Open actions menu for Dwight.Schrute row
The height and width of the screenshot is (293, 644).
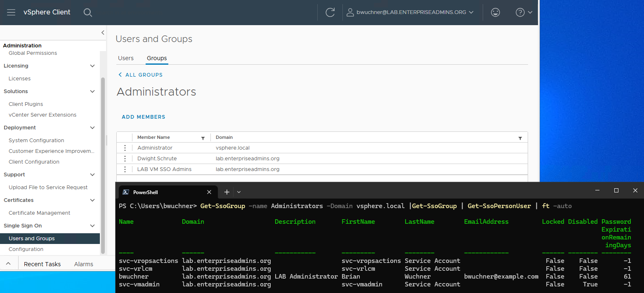(125, 159)
